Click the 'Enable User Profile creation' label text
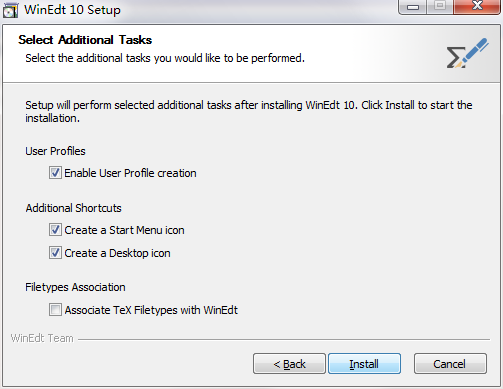This screenshot has width=503, height=389. pos(130,173)
